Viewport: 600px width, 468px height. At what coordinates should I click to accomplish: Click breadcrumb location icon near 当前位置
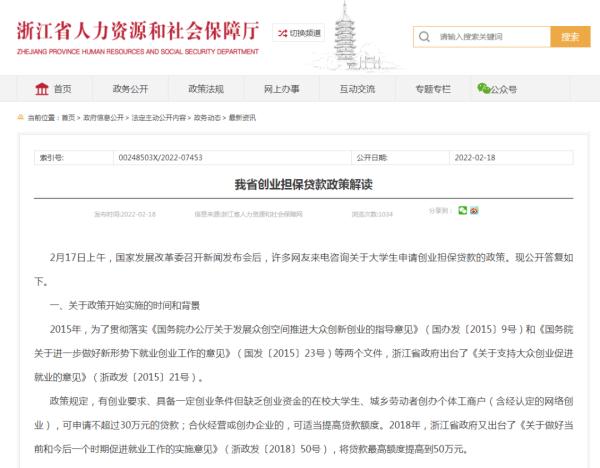tap(21, 117)
